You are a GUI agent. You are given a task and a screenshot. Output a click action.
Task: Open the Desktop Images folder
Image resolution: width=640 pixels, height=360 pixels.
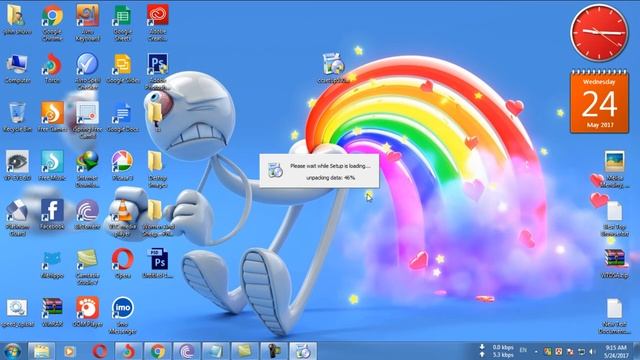(158, 169)
